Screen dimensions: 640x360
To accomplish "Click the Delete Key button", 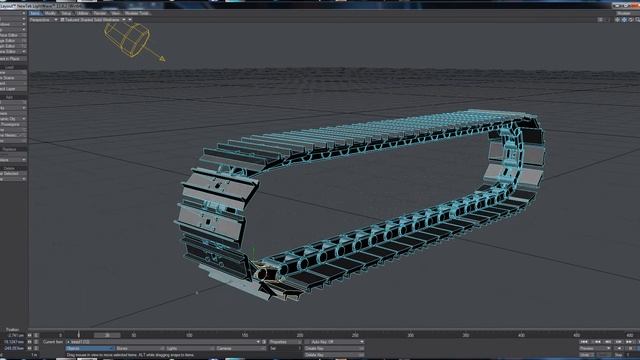I will pos(334,355).
